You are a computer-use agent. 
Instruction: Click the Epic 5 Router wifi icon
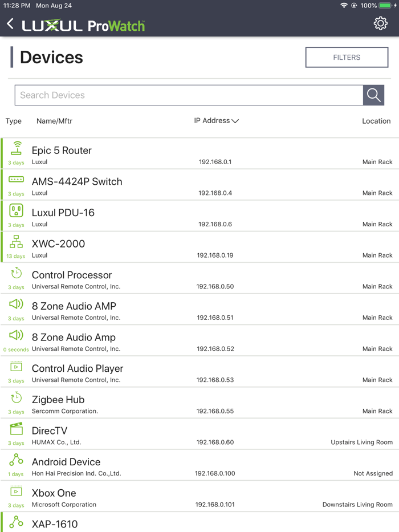click(17, 148)
